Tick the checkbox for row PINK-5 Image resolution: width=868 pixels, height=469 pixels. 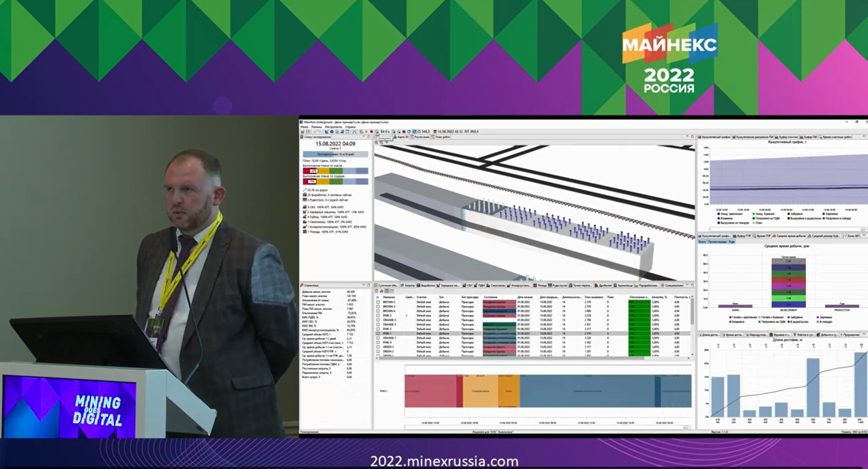click(378, 329)
